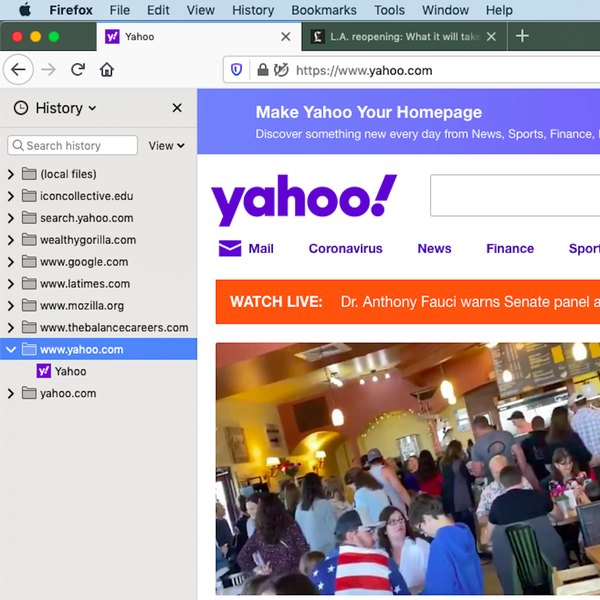Open the Finance link
Image resolution: width=600 pixels, height=600 pixels.
510,248
